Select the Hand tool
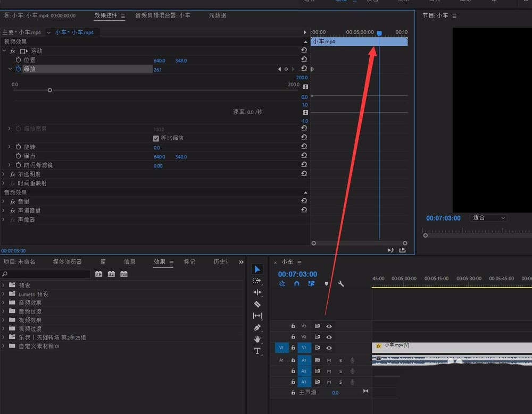Screen dimensions: 532x414 coord(257,339)
